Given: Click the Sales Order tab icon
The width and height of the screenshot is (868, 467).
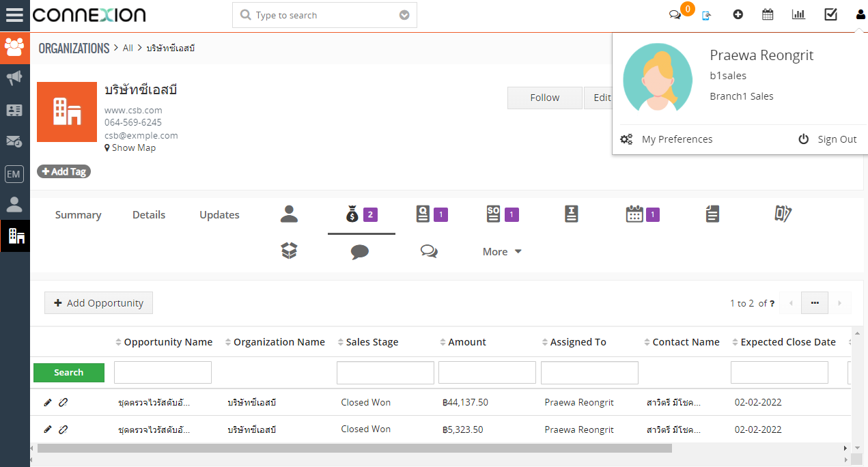Looking at the screenshot, I should coord(494,214).
